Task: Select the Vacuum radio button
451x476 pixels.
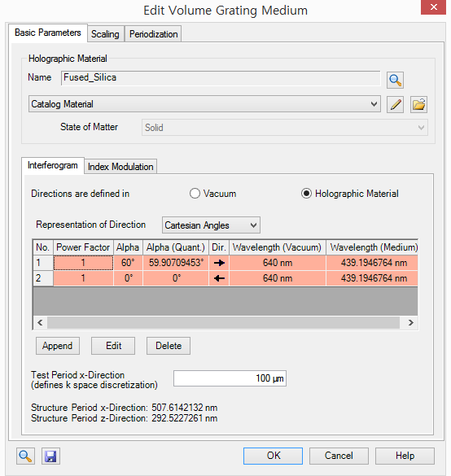Action: [x=195, y=194]
